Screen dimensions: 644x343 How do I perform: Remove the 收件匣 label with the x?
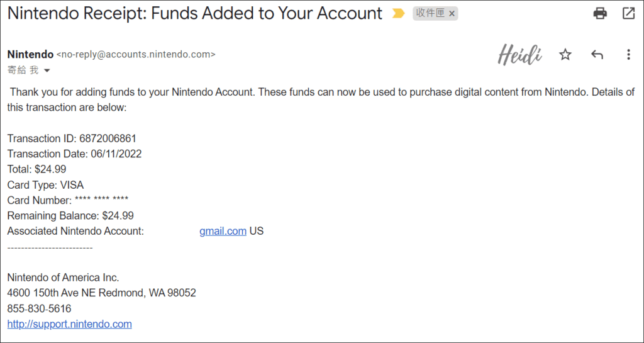(452, 14)
